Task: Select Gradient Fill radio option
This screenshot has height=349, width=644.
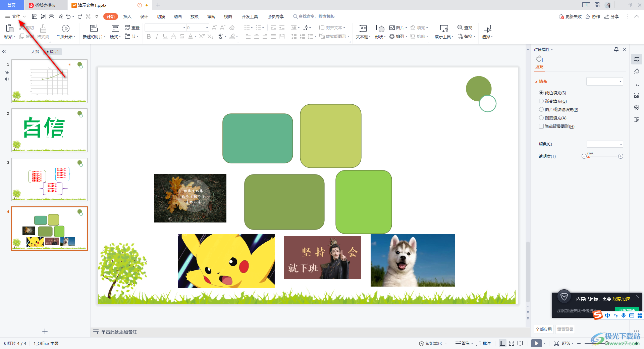Action: pos(553,101)
